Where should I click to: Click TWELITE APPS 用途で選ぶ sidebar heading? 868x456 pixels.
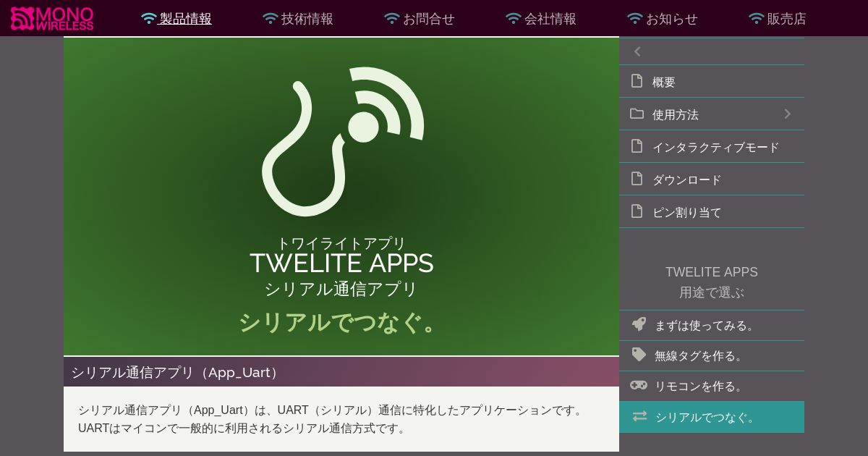[x=712, y=282]
